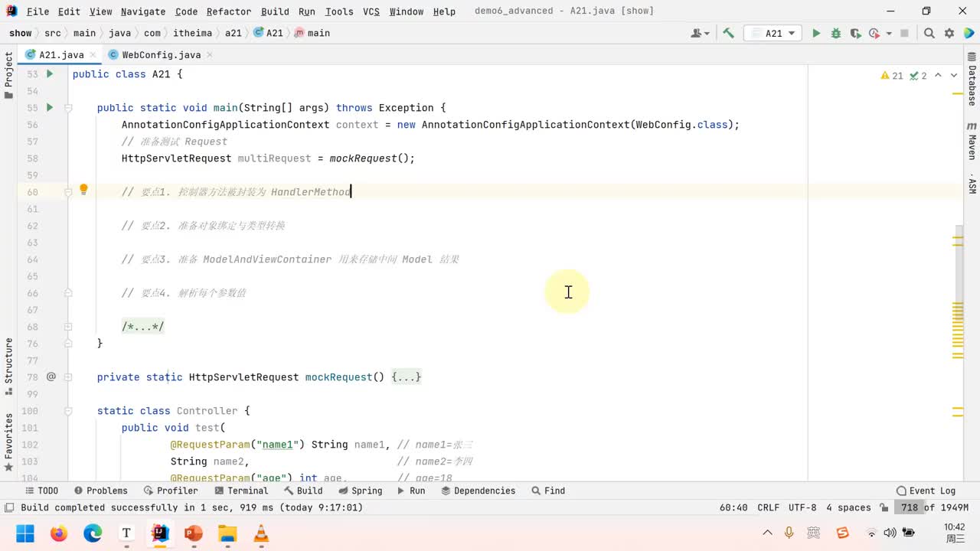Screen dimensions: 980x551
Task: Click the caret position 60:40 in status bar
Action: click(733, 507)
